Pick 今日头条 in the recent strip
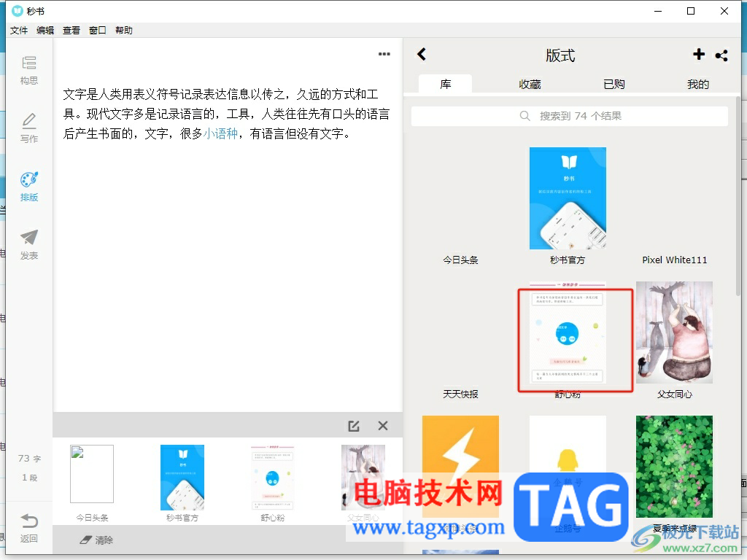The height and width of the screenshot is (560, 747). [92, 474]
